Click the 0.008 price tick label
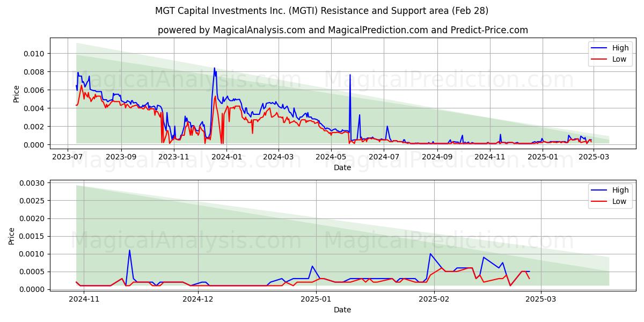This screenshot has width=644, height=322. pos(35,72)
